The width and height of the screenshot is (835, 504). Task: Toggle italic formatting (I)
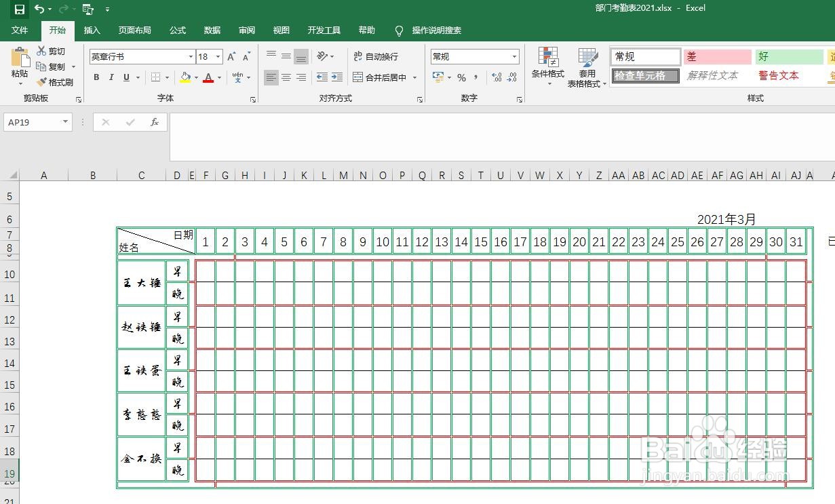point(111,77)
